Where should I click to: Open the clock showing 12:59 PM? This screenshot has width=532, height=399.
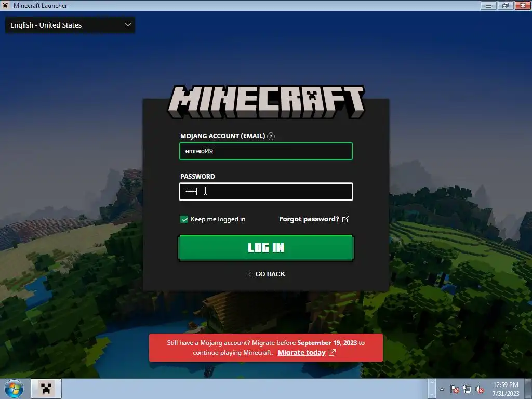tap(506, 389)
